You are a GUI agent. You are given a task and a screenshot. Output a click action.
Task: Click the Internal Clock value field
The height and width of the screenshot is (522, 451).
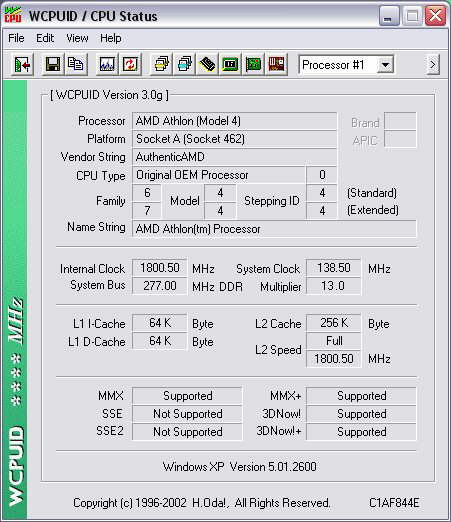click(159, 268)
